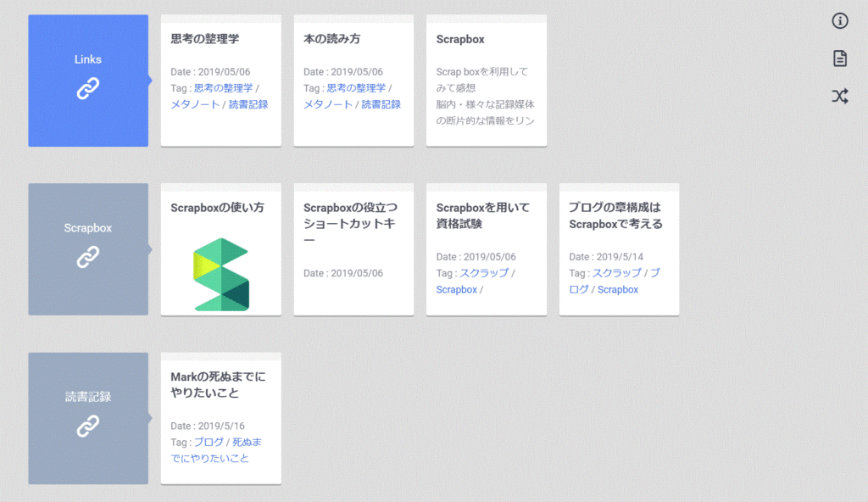The height and width of the screenshot is (502, 868).
Task: Click the shuffle random page icon
Action: click(839, 97)
